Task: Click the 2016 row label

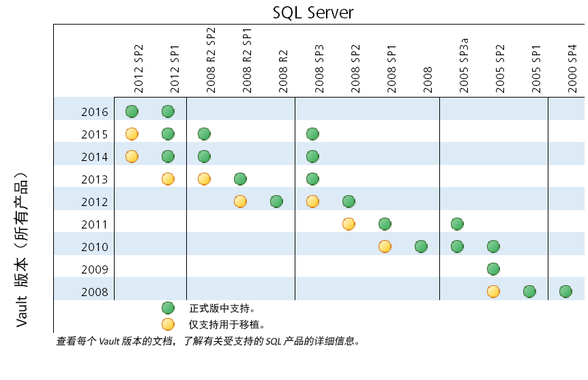Action: point(95,112)
